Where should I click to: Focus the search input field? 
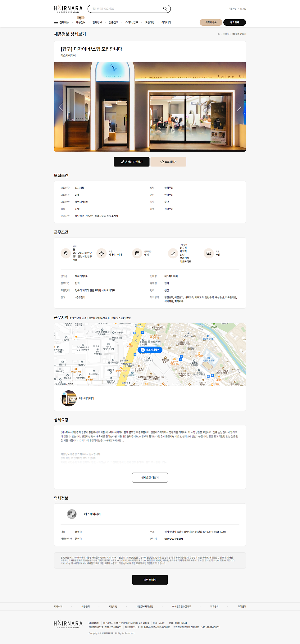pos(126,9)
